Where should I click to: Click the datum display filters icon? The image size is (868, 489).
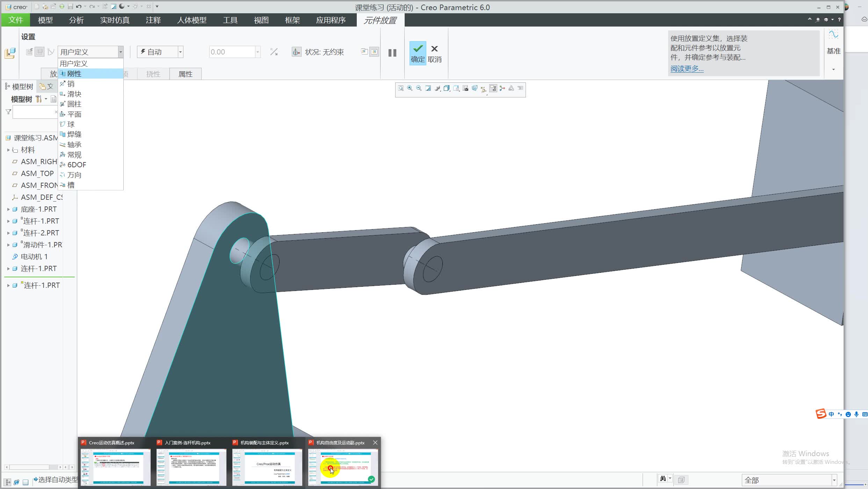click(x=484, y=89)
